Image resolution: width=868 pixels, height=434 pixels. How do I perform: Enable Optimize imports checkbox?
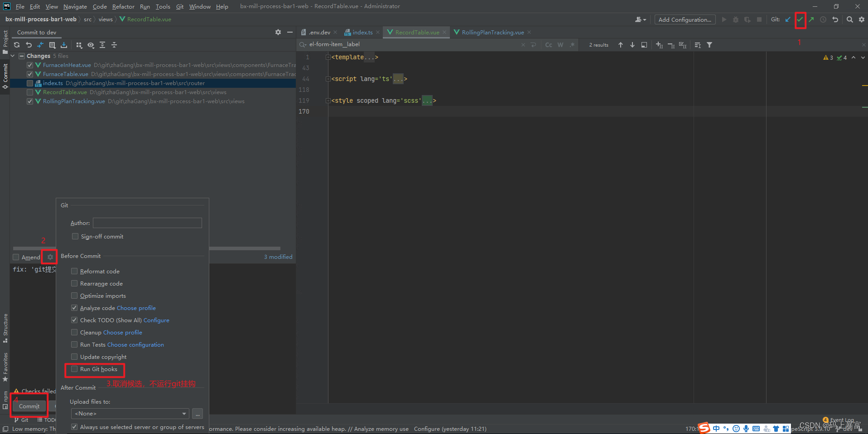pos(74,296)
